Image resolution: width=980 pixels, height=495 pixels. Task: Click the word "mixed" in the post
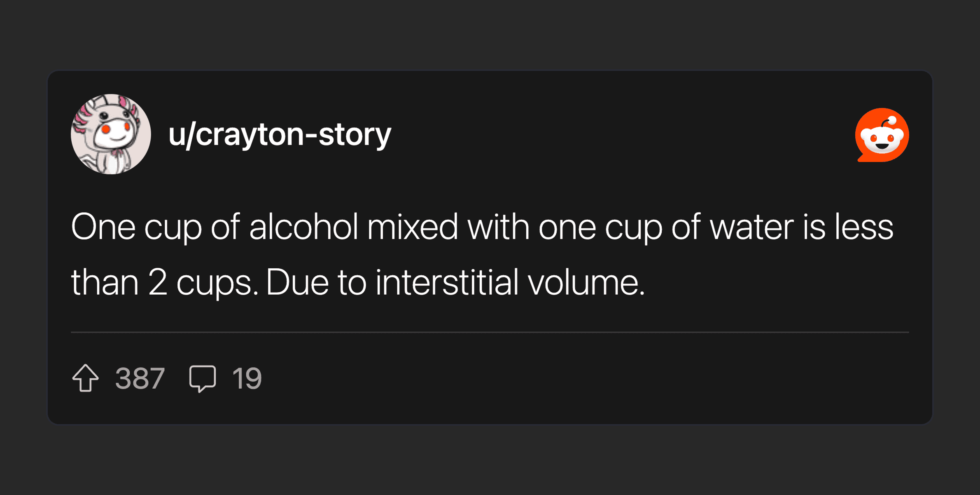pos(412,227)
